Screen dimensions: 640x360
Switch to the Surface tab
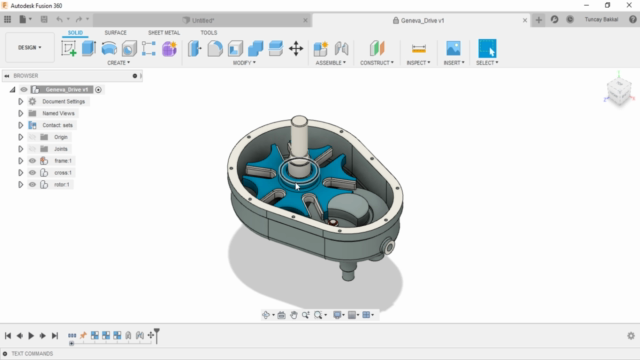[116, 33]
